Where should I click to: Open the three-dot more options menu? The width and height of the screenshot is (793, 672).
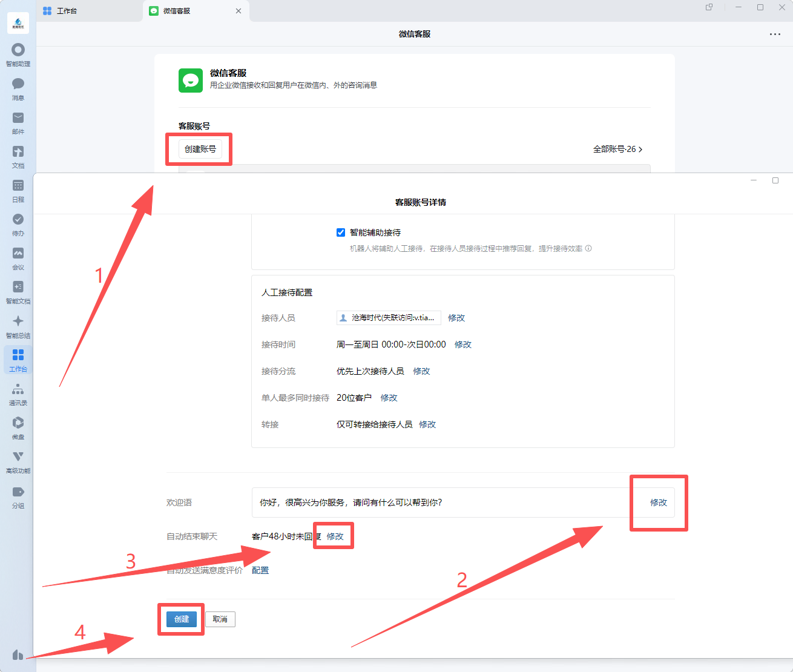click(x=775, y=34)
